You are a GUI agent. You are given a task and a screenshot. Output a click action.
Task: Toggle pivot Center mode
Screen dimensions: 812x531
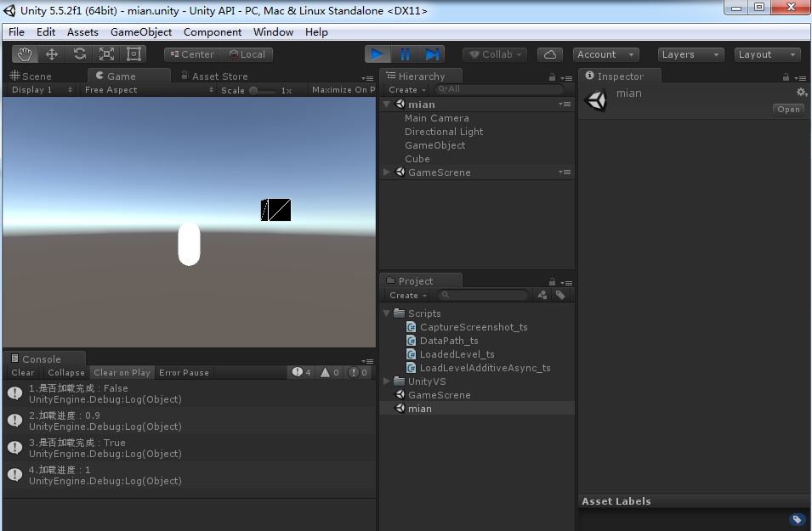coord(191,54)
